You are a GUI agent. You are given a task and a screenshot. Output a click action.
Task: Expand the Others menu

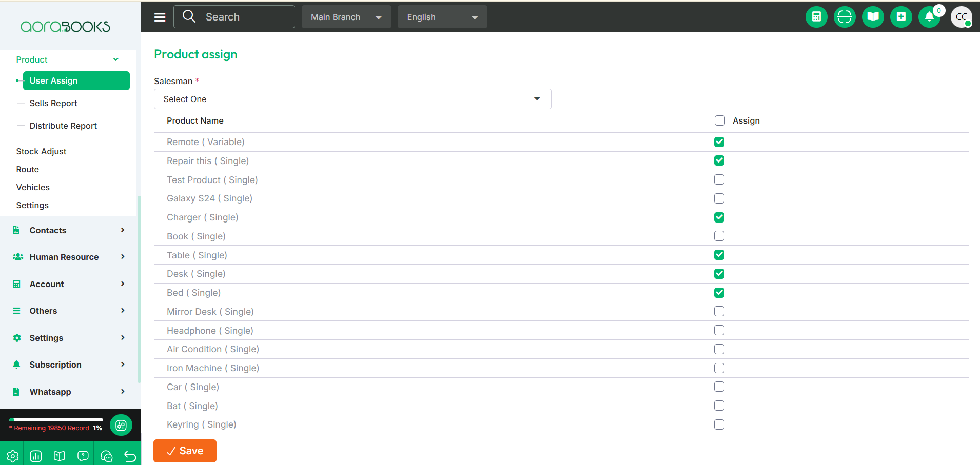point(68,311)
